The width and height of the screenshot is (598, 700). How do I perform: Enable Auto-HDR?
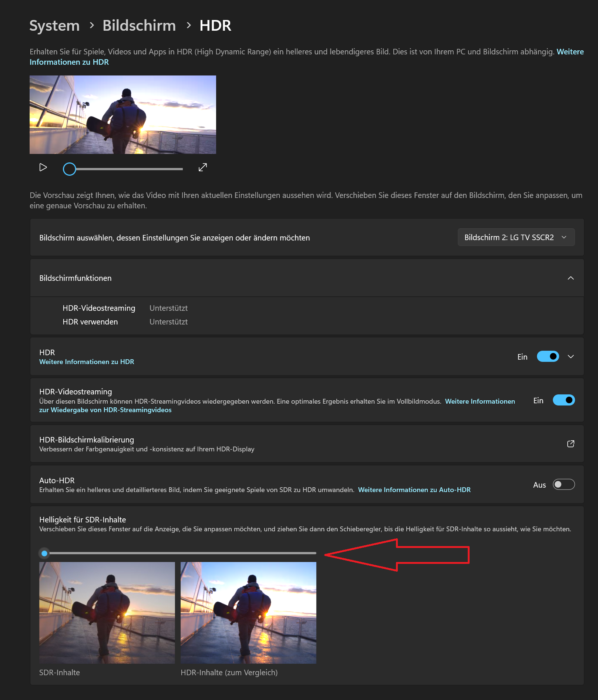pos(563,485)
